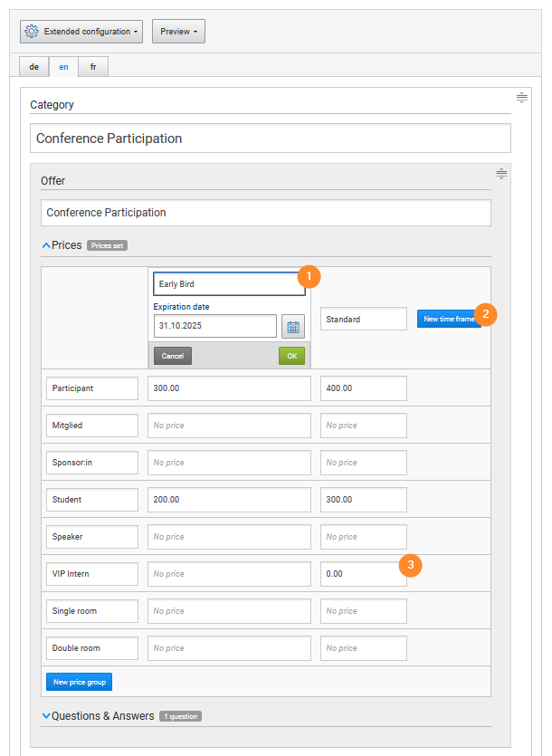Click the drag handle beside Category
The width and height of the screenshot is (552, 756).
[521, 98]
